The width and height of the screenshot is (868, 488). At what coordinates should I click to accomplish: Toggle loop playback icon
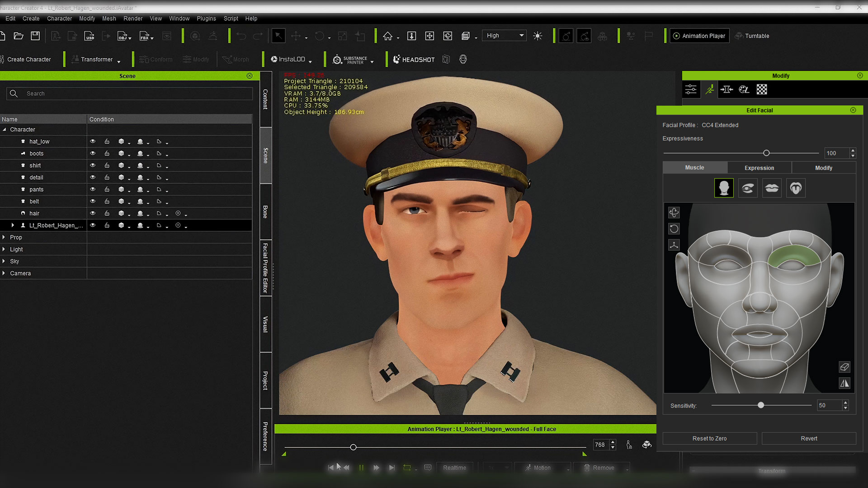click(x=407, y=468)
